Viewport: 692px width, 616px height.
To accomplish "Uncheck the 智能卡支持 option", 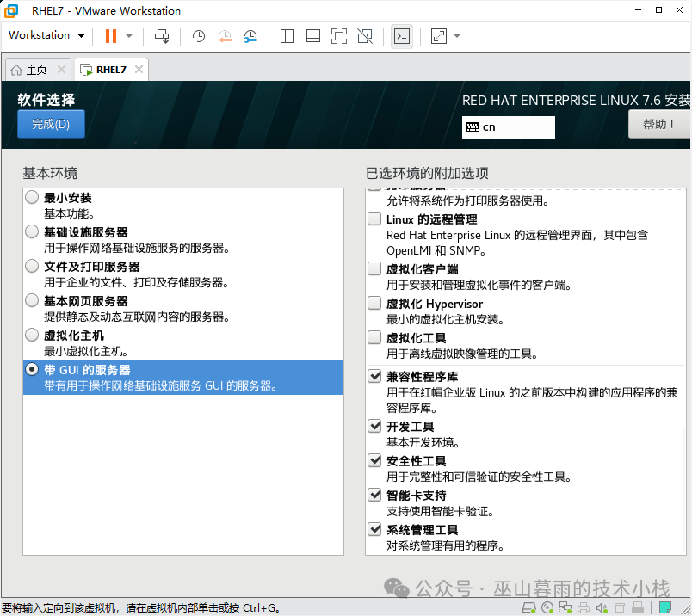I will coord(374,495).
